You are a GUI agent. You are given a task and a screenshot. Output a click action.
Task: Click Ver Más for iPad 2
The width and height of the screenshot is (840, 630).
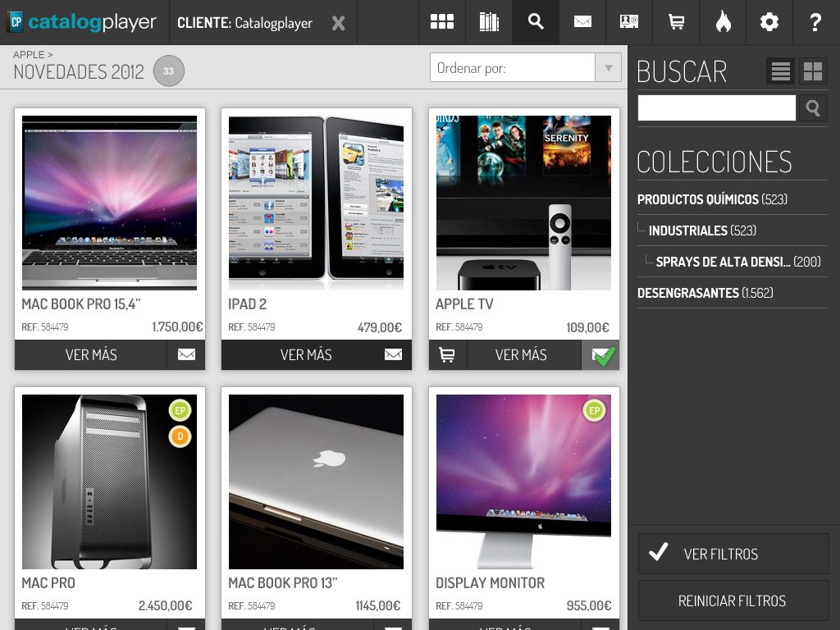[x=306, y=354]
